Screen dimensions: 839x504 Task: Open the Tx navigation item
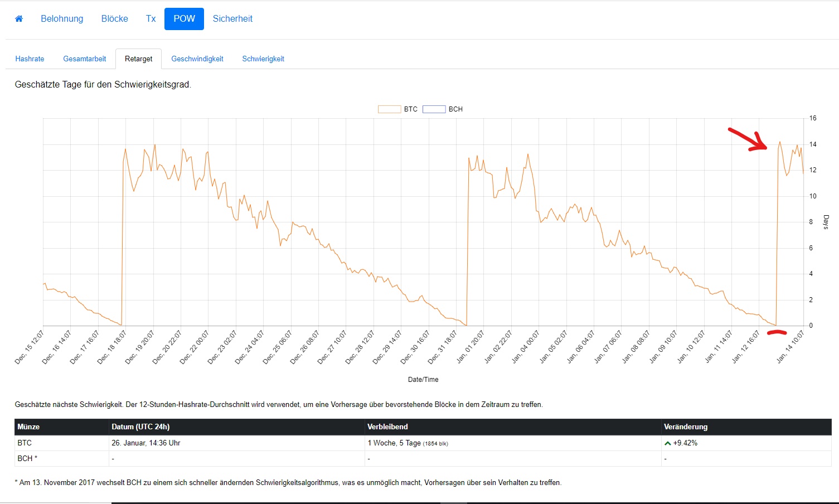(151, 19)
